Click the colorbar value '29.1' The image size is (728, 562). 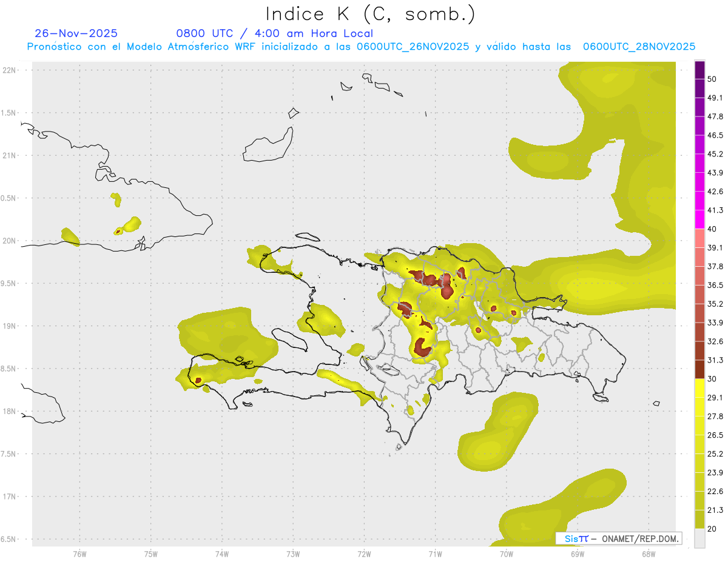(715, 398)
